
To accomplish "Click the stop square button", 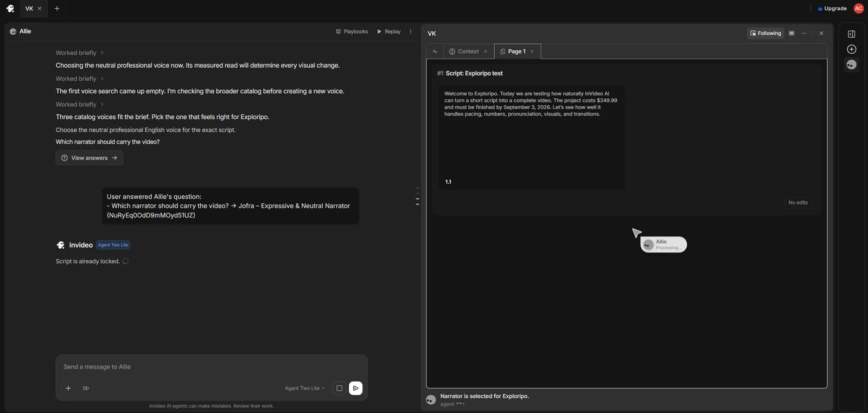I will click(339, 388).
